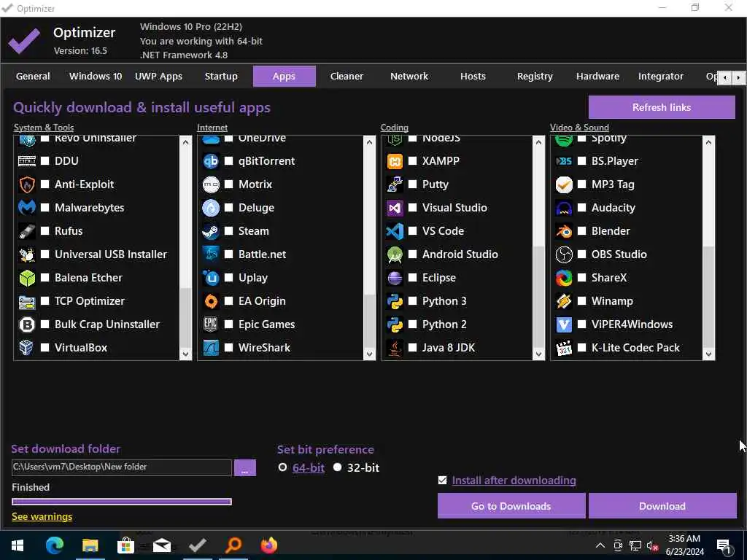Click Video & Sound list up arrow

click(708, 142)
